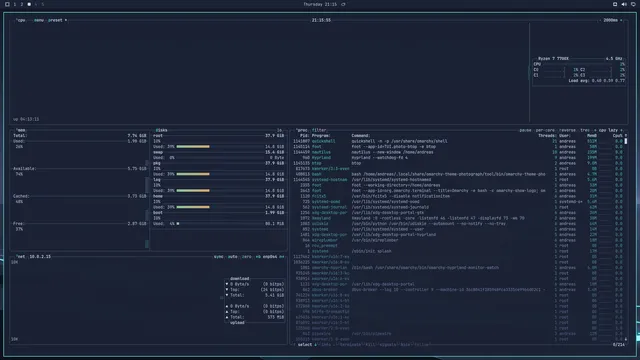Select the nautilus process row
640x360 pixels.
458,152
